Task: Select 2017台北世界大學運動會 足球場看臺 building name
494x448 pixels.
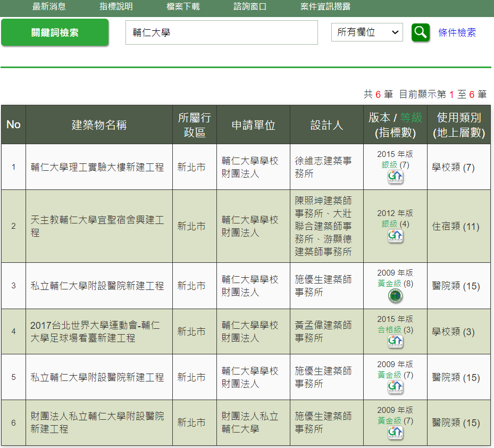Action: [x=95, y=331]
